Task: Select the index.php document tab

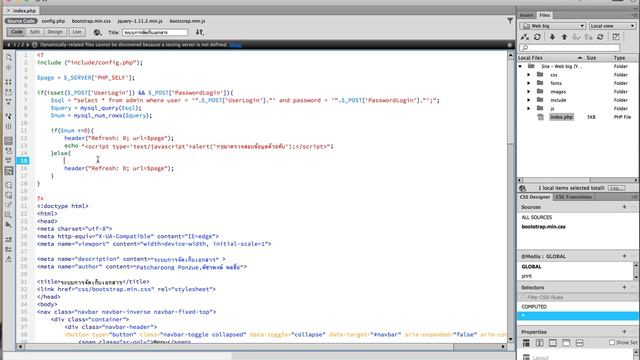Action: pos(21,11)
